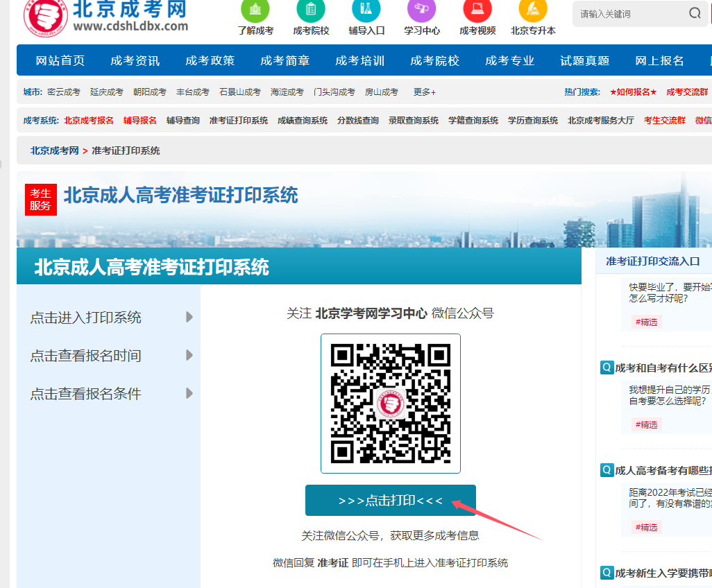Click the WeChat QR code image
The image size is (712, 588).
tap(391, 404)
